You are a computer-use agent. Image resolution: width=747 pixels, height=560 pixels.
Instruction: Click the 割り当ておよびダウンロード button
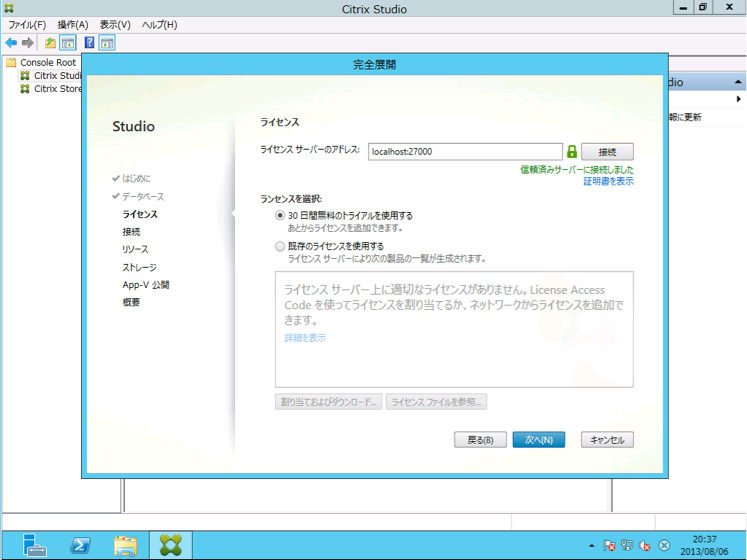coord(328,402)
